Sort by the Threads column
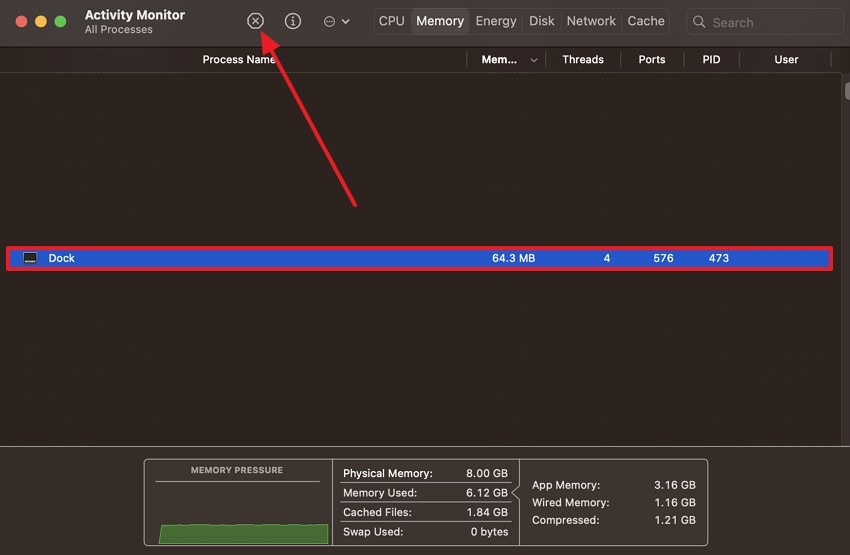The height and width of the screenshot is (555, 850). [583, 60]
